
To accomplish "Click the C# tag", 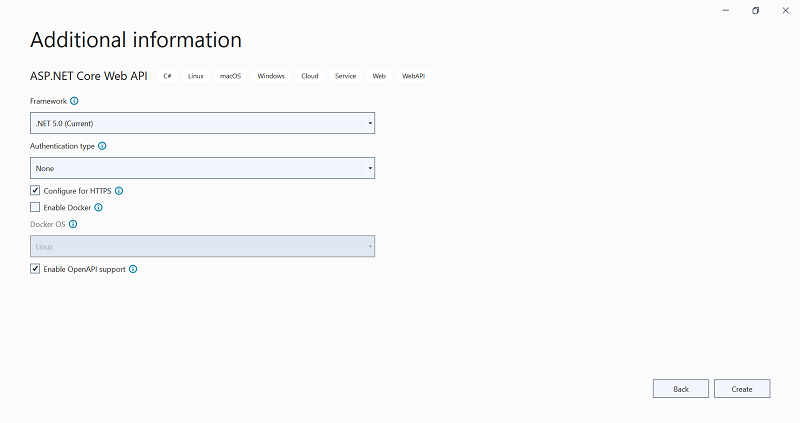I will click(x=168, y=76).
